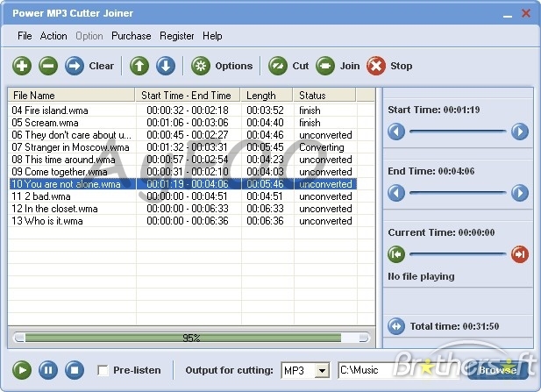The width and height of the screenshot is (541, 392).
Task: Click the green minus remove file icon
Action: pos(48,66)
